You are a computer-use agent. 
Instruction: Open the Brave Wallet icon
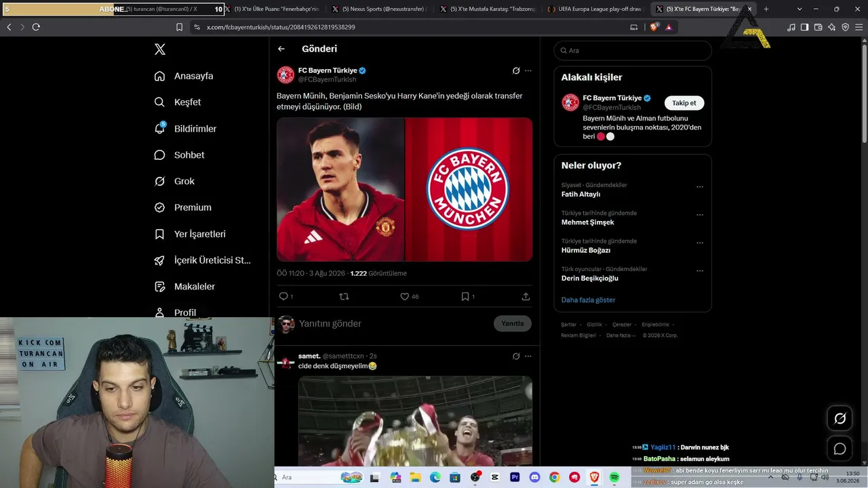pos(818,27)
